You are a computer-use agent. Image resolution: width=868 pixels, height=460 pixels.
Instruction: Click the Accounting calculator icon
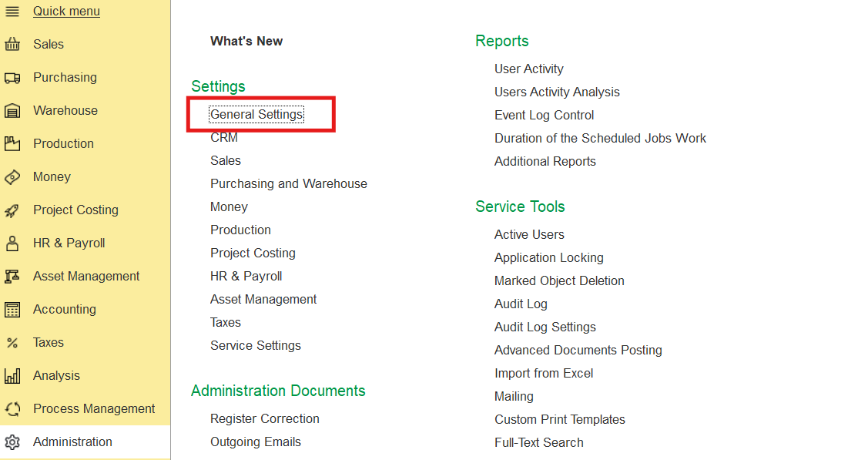[12, 310]
